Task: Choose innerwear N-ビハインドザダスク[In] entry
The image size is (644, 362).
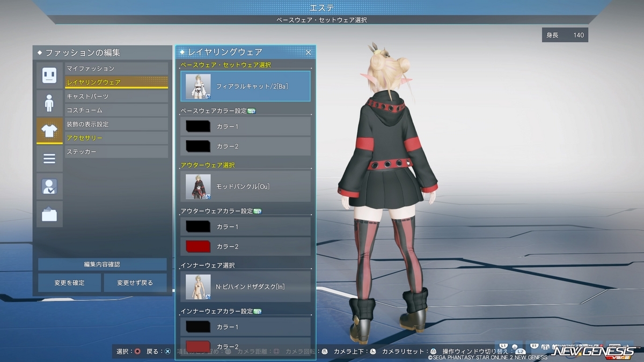Action: coord(245,286)
